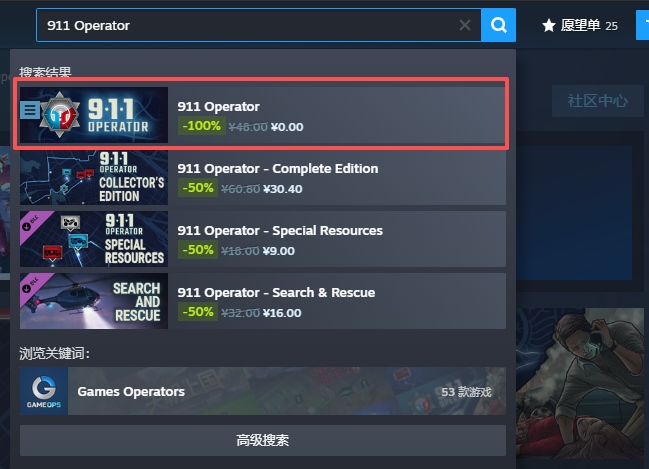Clear the search box with the X
The height and width of the screenshot is (469, 649).
click(x=465, y=25)
